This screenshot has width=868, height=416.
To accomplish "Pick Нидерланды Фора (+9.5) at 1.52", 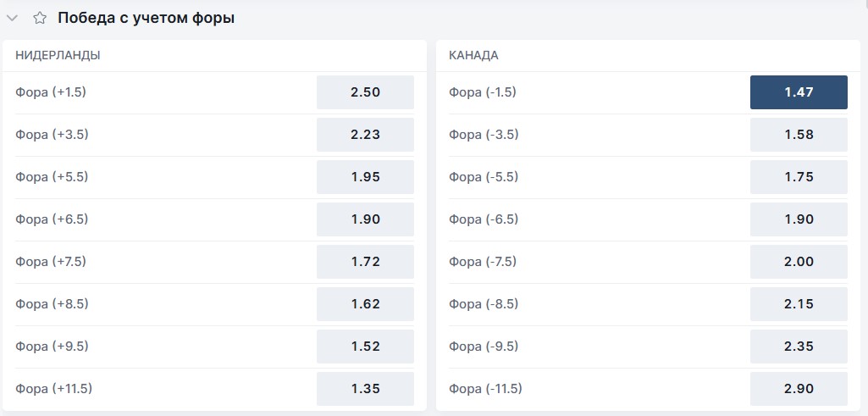I will (x=365, y=347).
